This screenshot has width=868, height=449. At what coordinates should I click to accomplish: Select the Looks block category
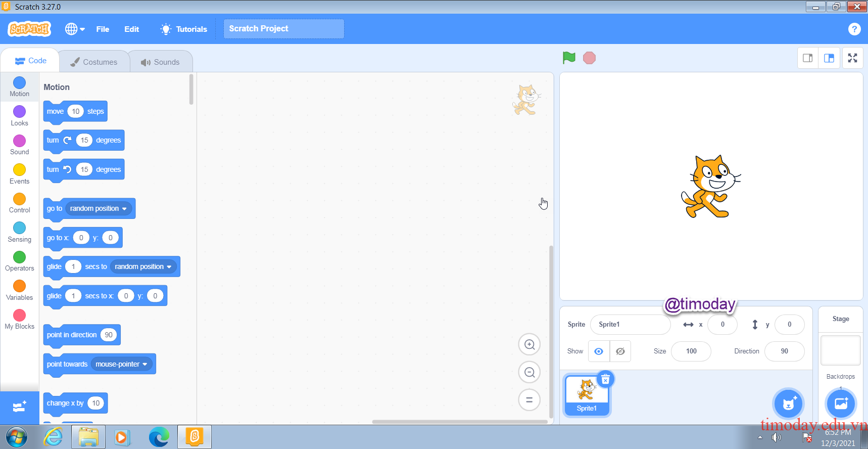click(19, 116)
